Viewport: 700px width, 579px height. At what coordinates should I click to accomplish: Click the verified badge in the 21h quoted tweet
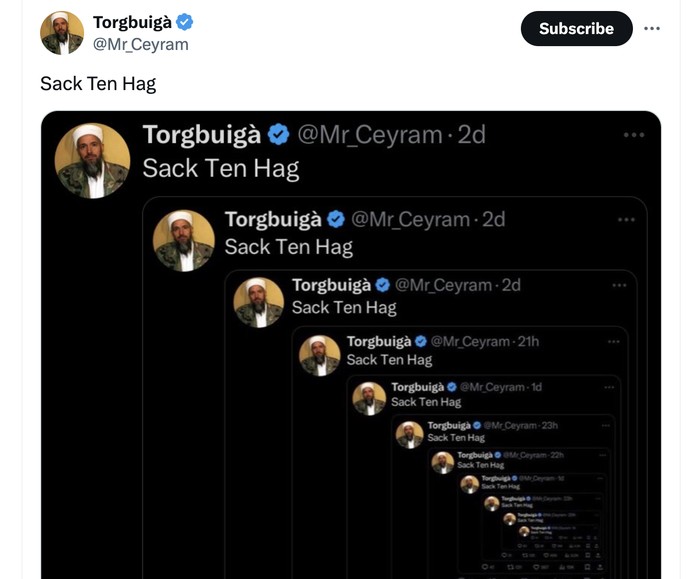[422, 342]
